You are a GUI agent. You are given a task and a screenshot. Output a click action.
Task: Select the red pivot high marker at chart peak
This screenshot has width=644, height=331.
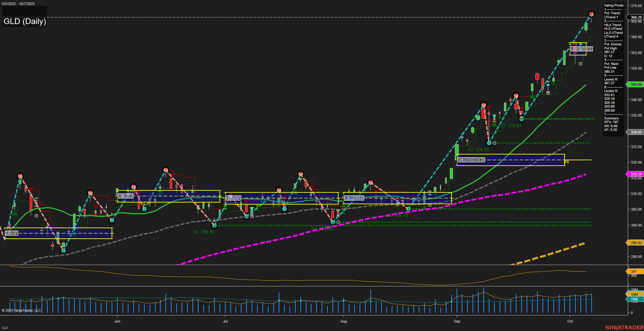pyautogui.click(x=592, y=14)
